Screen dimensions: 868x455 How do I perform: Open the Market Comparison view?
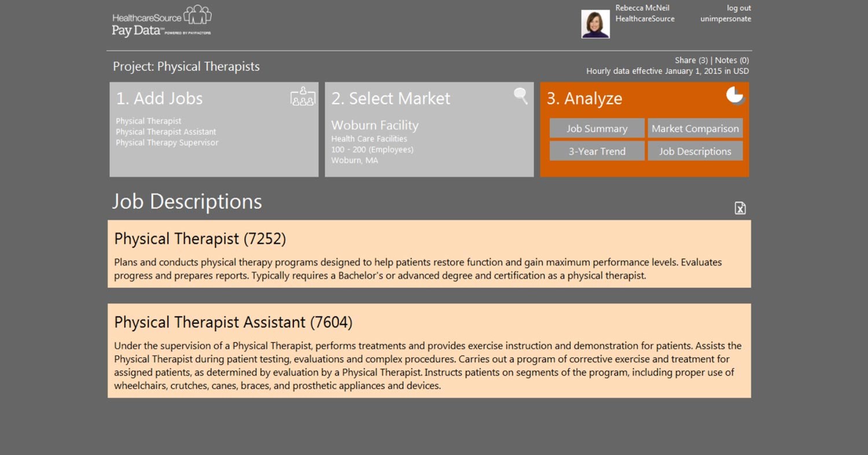click(x=695, y=129)
